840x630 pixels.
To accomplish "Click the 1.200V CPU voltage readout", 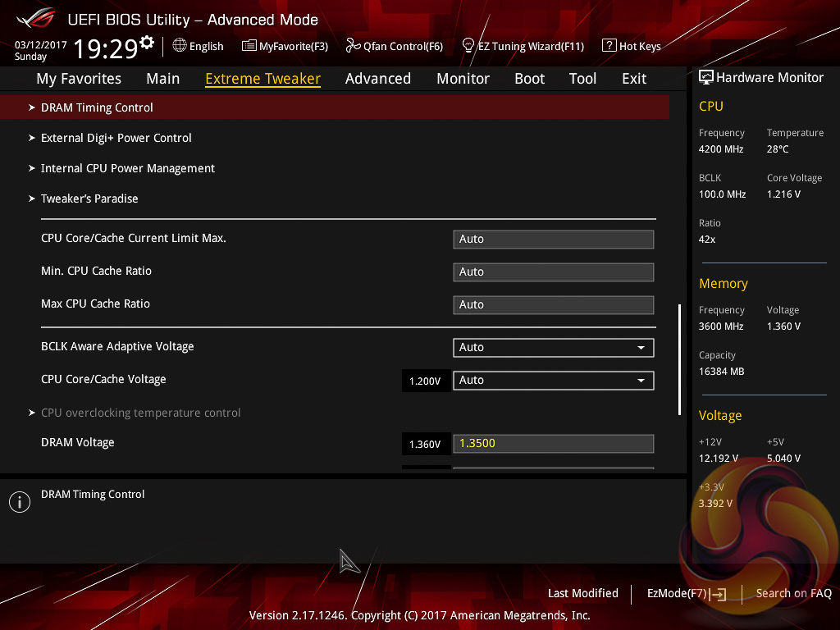I will click(x=426, y=381).
